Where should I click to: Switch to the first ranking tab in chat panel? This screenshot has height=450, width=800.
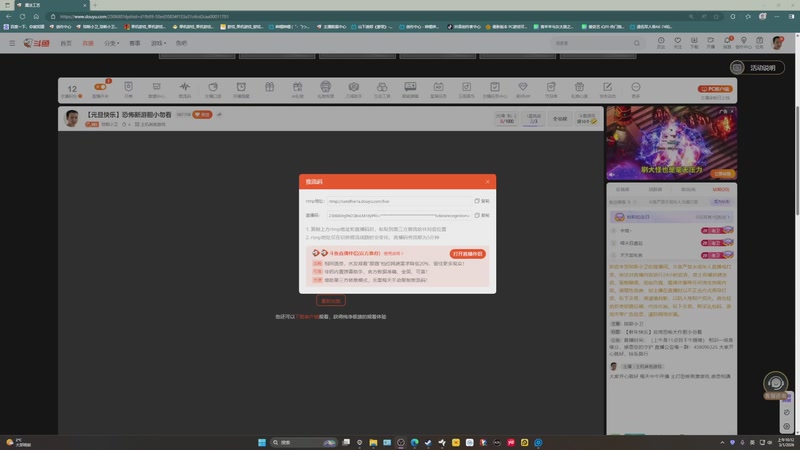click(x=622, y=189)
